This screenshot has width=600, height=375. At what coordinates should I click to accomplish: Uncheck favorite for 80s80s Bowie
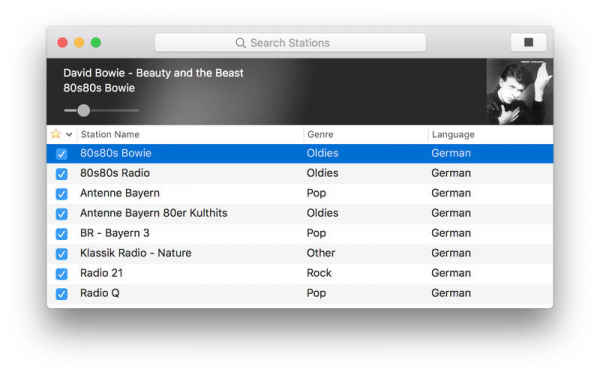coord(62,154)
